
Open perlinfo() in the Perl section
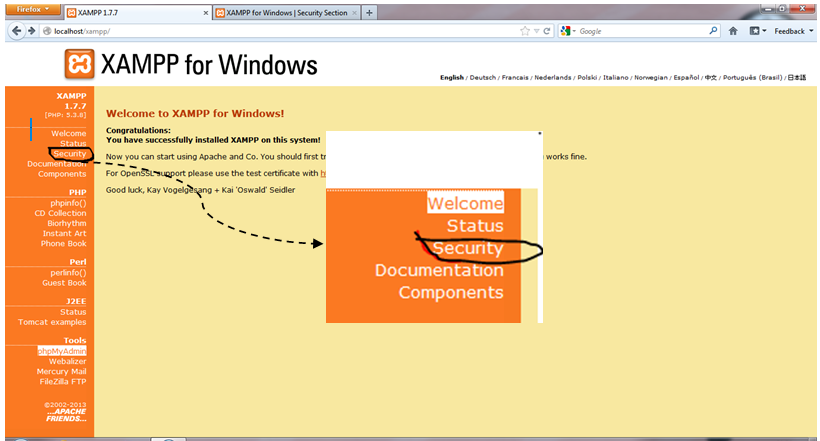tap(69, 273)
